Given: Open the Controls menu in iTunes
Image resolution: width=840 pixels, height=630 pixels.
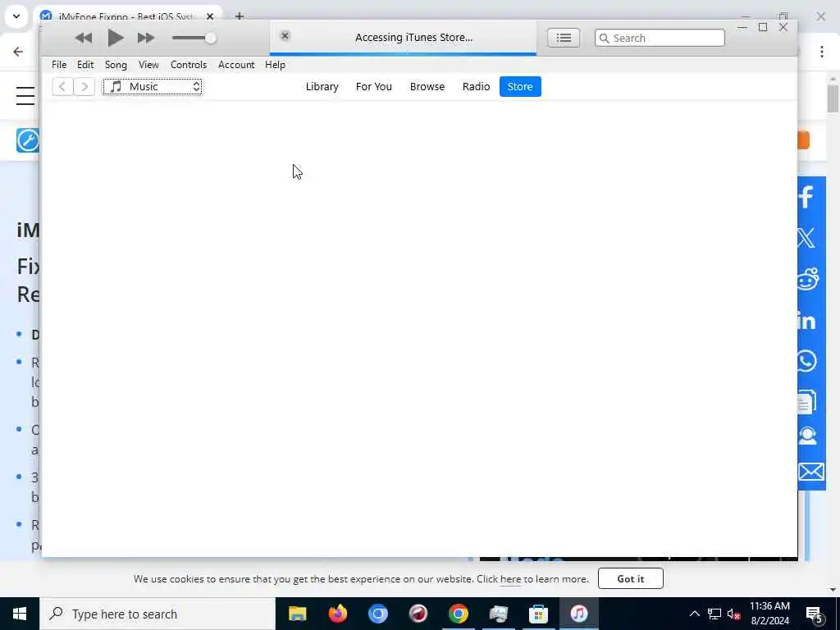Looking at the screenshot, I should click(x=189, y=65).
